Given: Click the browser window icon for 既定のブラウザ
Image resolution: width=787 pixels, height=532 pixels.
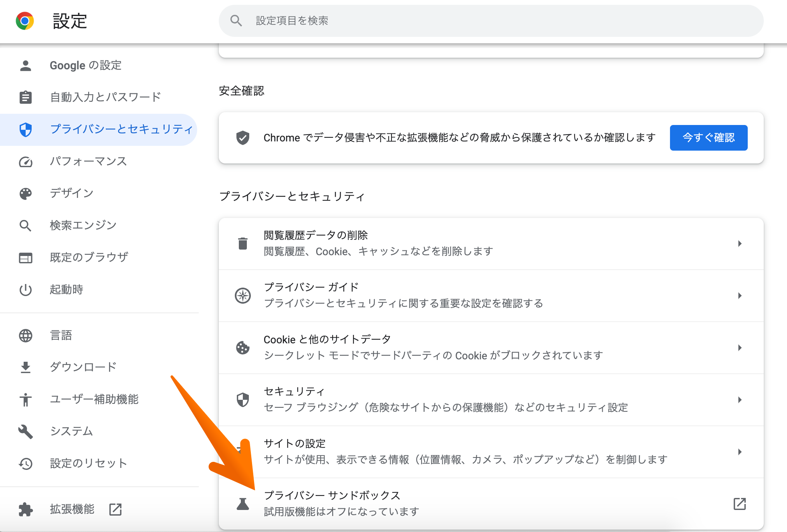Looking at the screenshot, I should [26, 258].
